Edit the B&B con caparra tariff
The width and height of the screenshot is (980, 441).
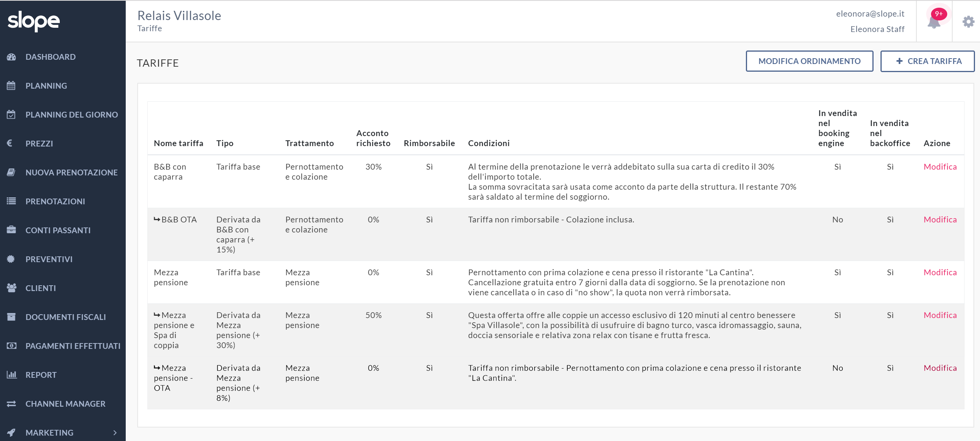(x=940, y=167)
